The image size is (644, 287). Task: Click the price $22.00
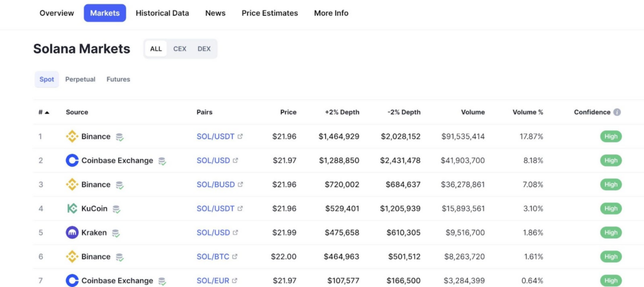coord(284,257)
